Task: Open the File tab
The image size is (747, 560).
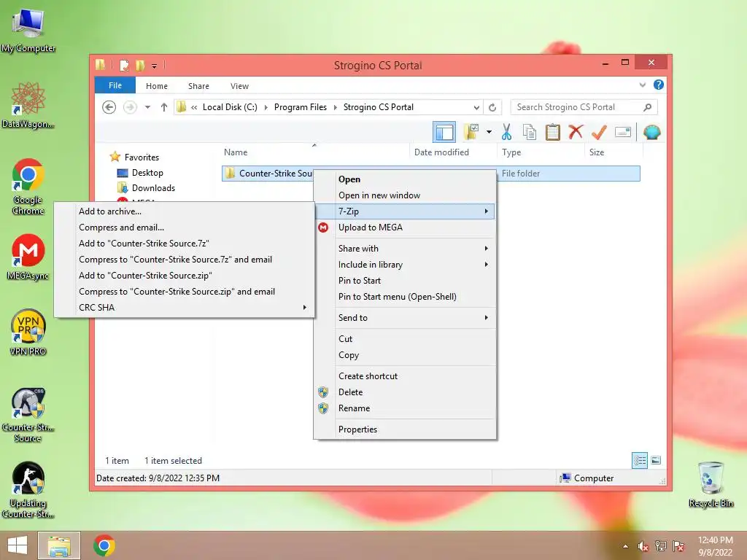Action: (x=115, y=85)
